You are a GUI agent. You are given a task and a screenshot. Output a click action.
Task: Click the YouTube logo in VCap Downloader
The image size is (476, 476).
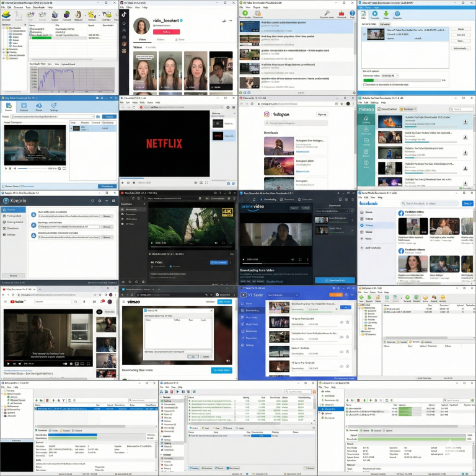tap(17, 302)
